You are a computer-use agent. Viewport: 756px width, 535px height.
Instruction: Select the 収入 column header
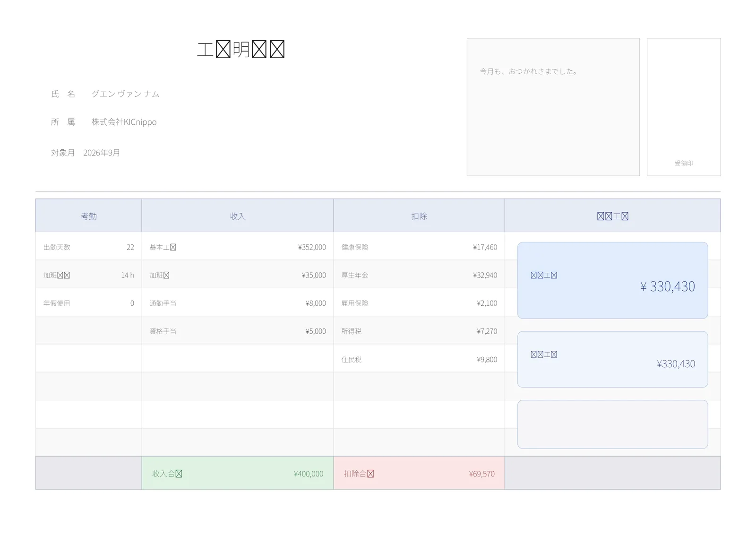238,216
